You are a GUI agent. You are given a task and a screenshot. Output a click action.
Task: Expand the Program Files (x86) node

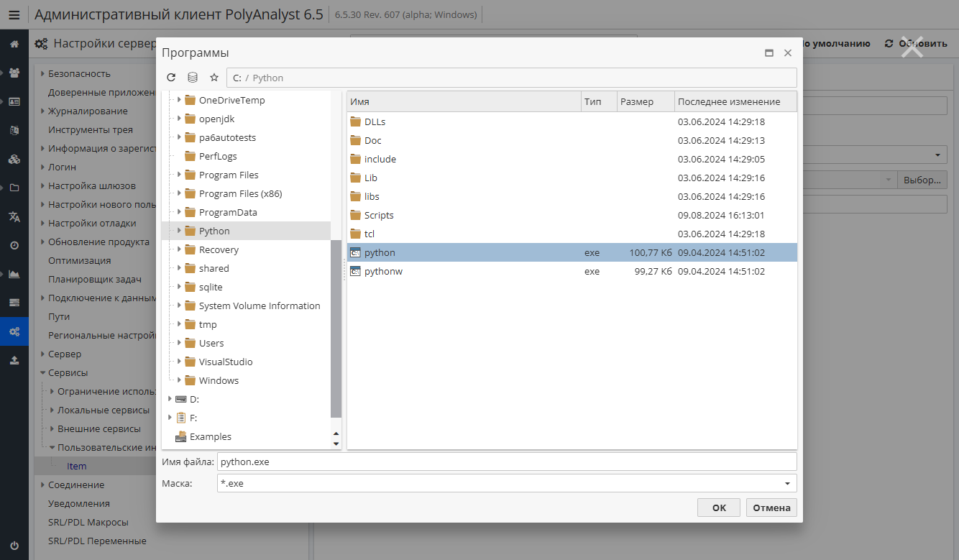point(179,193)
